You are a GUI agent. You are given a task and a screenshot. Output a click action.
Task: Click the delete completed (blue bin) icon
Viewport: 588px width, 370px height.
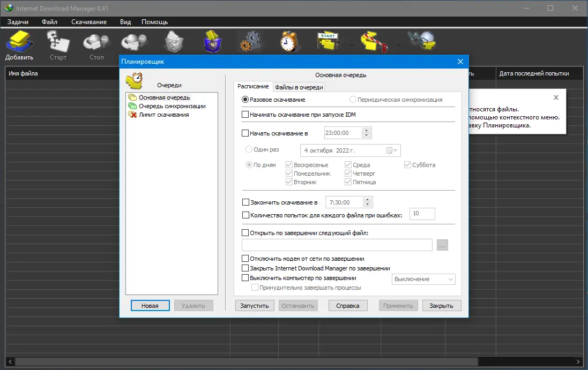coord(213,41)
